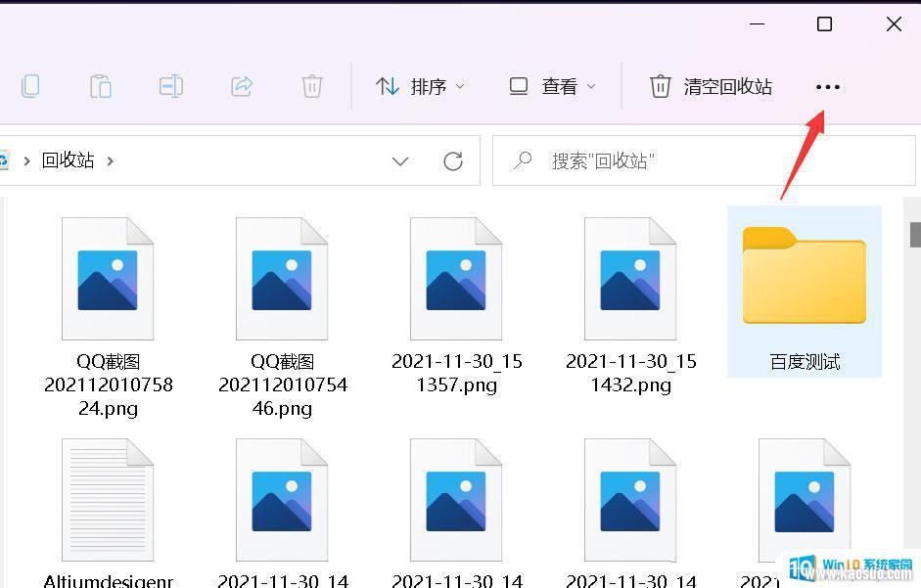Click the Recycle Bin icon in address bar
This screenshot has width=921, height=588.
point(4,160)
